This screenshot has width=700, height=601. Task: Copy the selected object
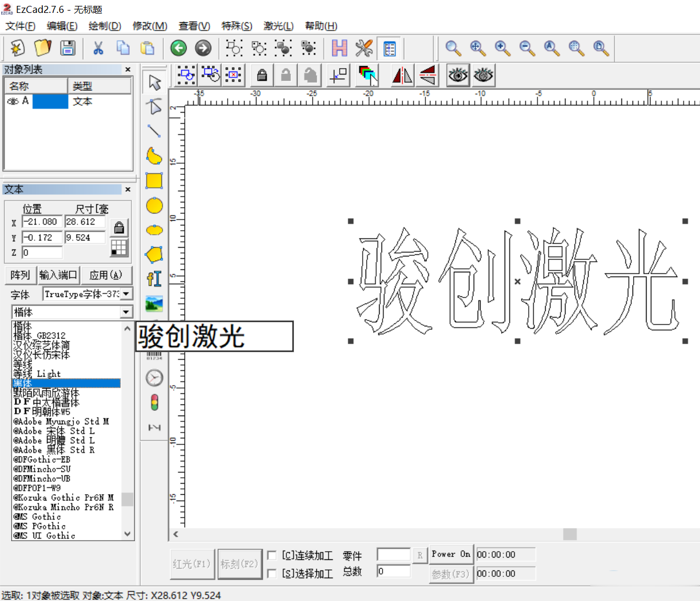click(123, 48)
